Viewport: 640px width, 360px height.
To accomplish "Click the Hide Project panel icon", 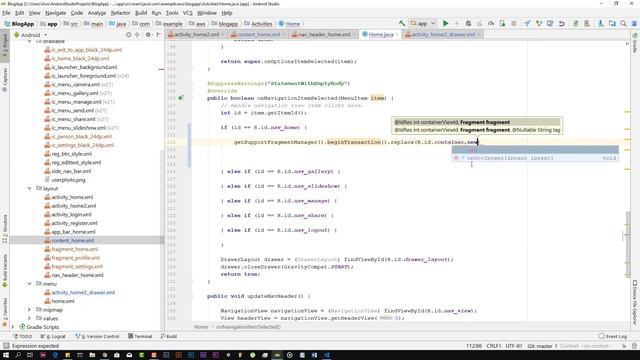I will point(158,35).
